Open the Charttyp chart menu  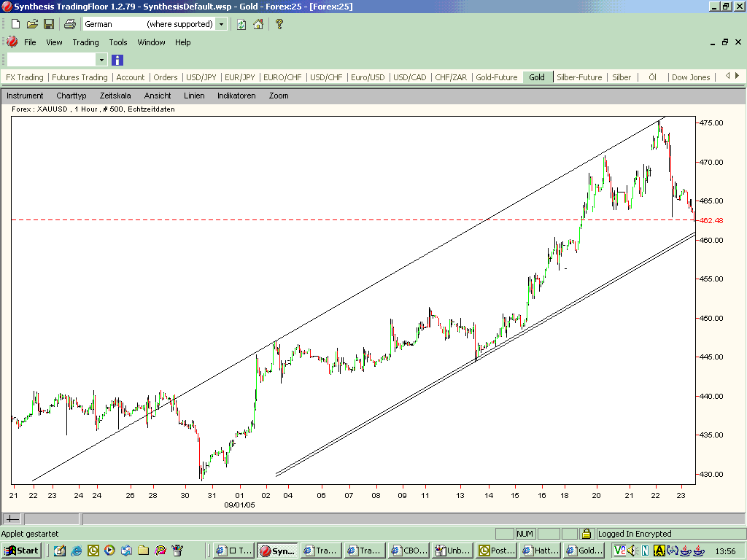[x=71, y=96]
